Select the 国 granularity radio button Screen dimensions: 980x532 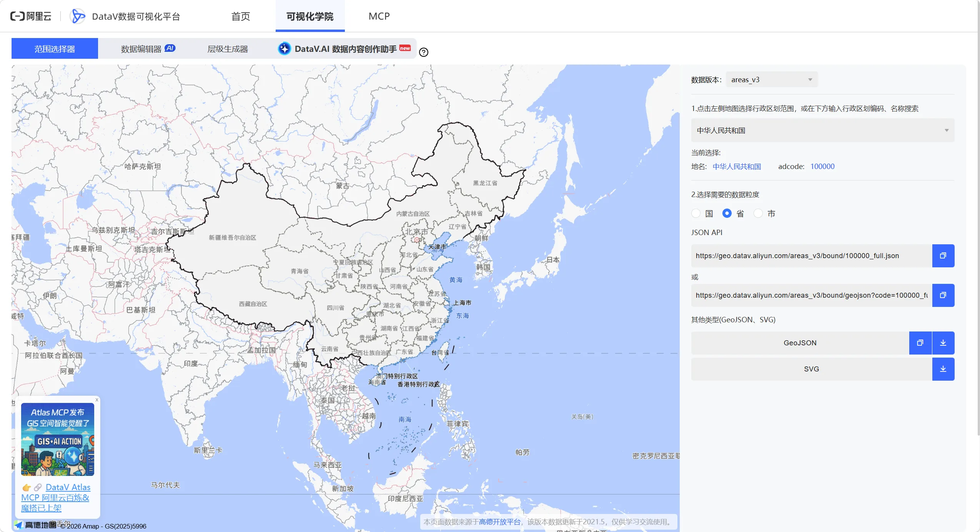pyautogui.click(x=696, y=213)
